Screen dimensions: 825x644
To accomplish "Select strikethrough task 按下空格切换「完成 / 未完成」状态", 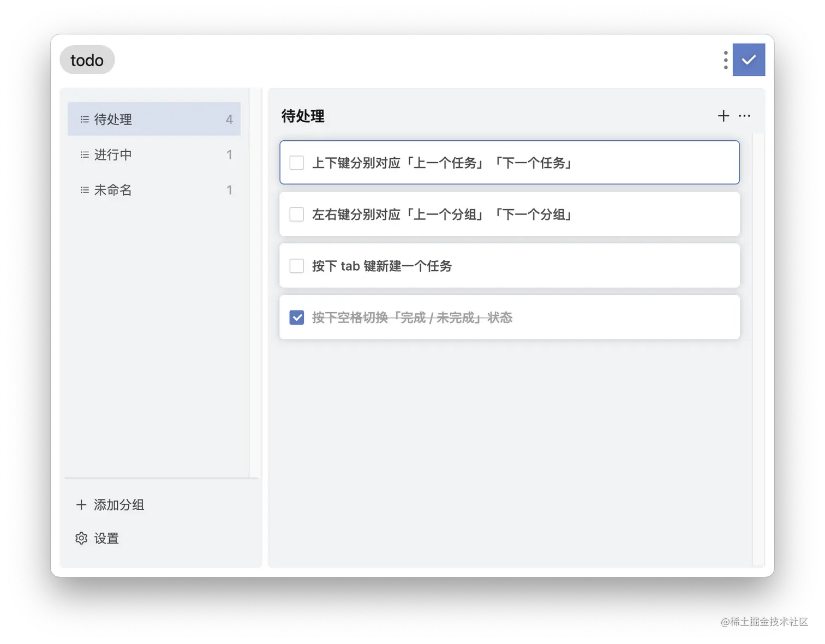I will click(412, 317).
